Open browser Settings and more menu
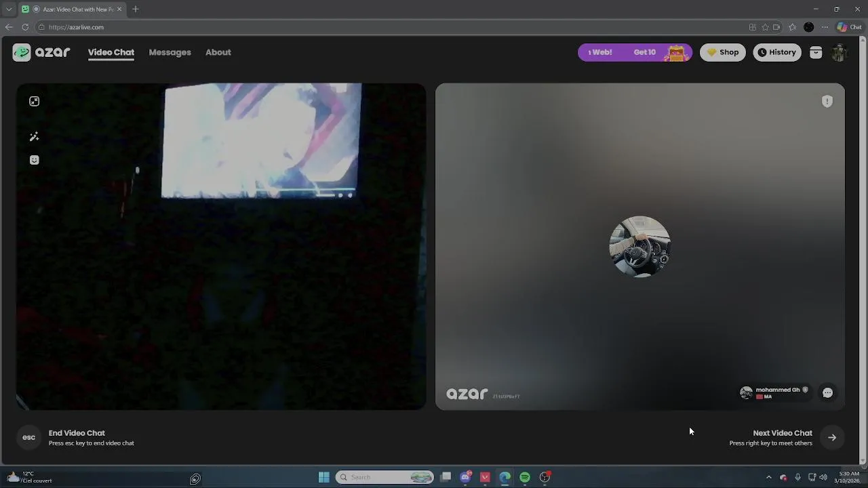The height and width of the screenshot is (488, 868). point(825,27)
